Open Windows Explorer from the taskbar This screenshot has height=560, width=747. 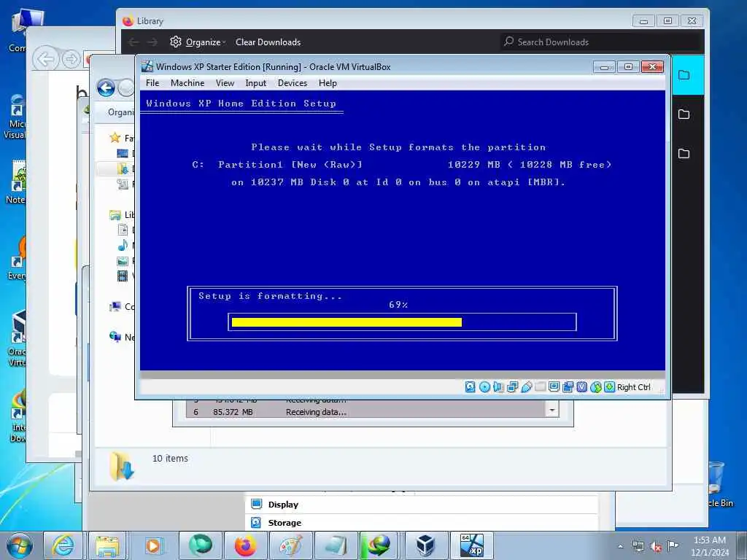108,545
